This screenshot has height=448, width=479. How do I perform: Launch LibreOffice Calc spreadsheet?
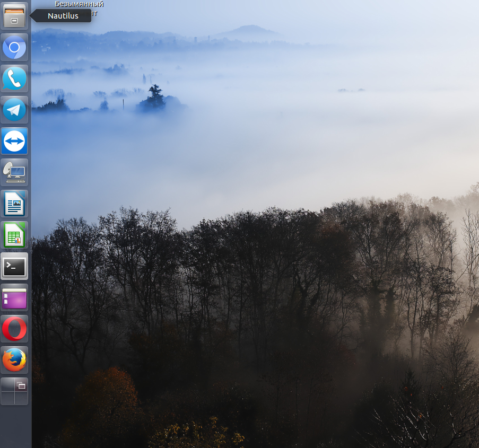pyautogui.click(x=14, y=235)
